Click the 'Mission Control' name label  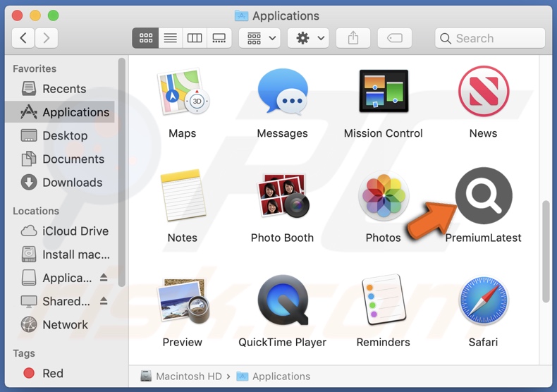coord(384,133)
